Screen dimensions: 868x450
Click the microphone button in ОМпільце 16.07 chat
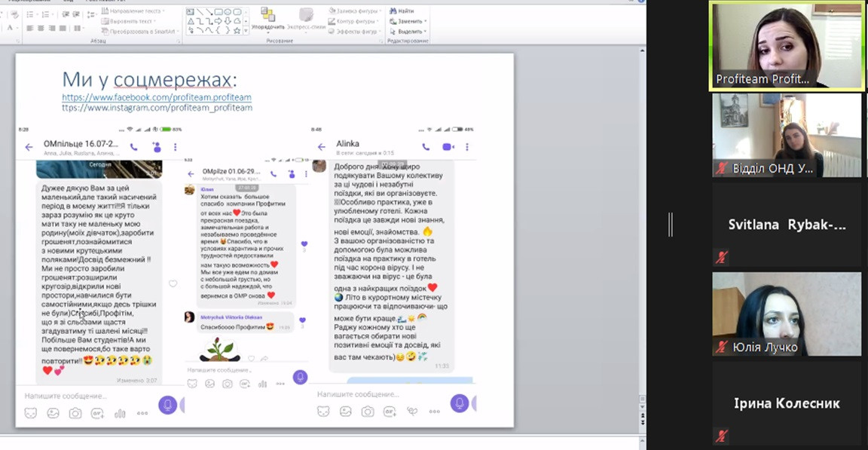(167, 406)
